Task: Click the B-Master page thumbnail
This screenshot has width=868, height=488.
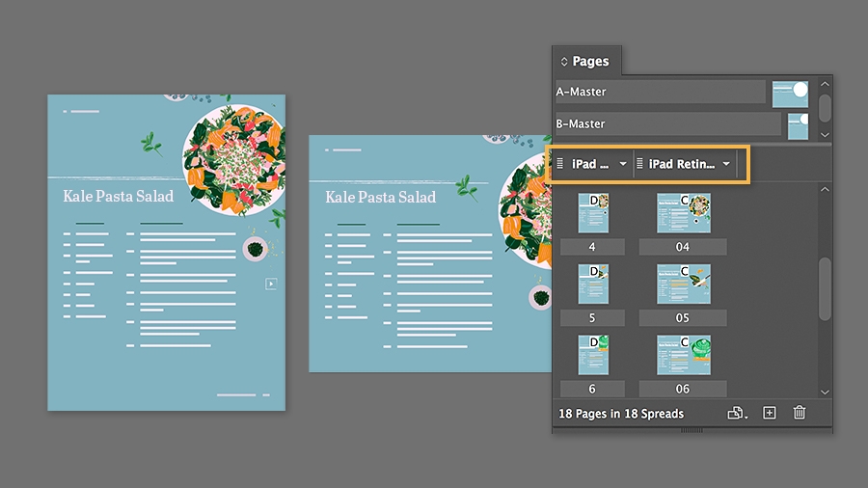Action: tap(798, 126)
